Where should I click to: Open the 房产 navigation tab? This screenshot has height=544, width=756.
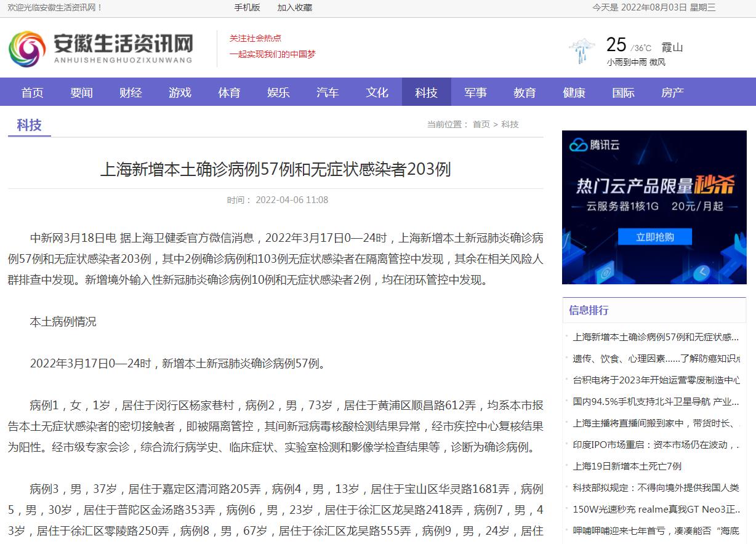click(x=673, y=92)
